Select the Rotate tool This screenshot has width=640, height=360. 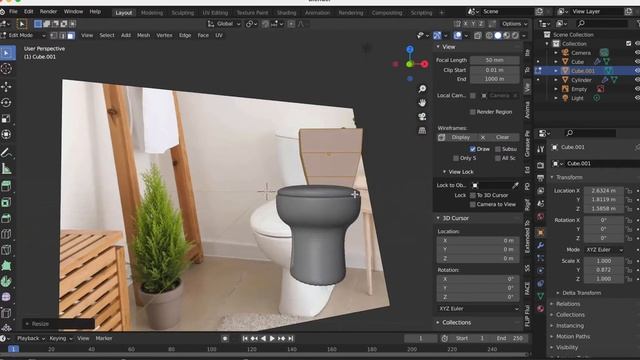pos(7,102)
